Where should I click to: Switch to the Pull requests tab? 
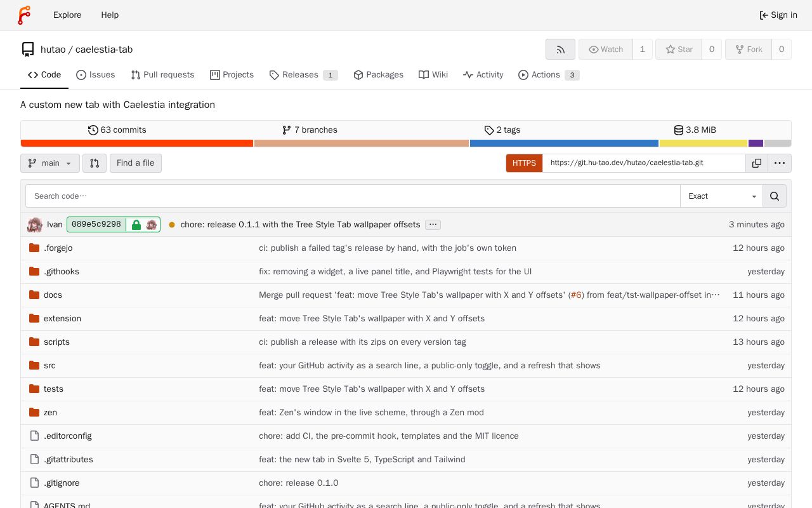[x=162, y=75]
